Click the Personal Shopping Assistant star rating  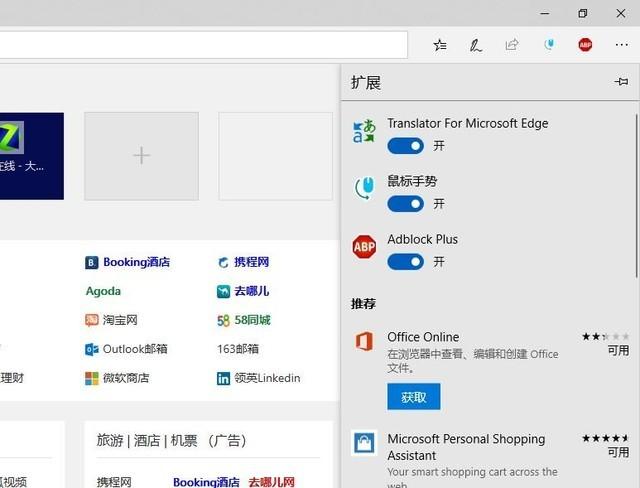(605, 439)
